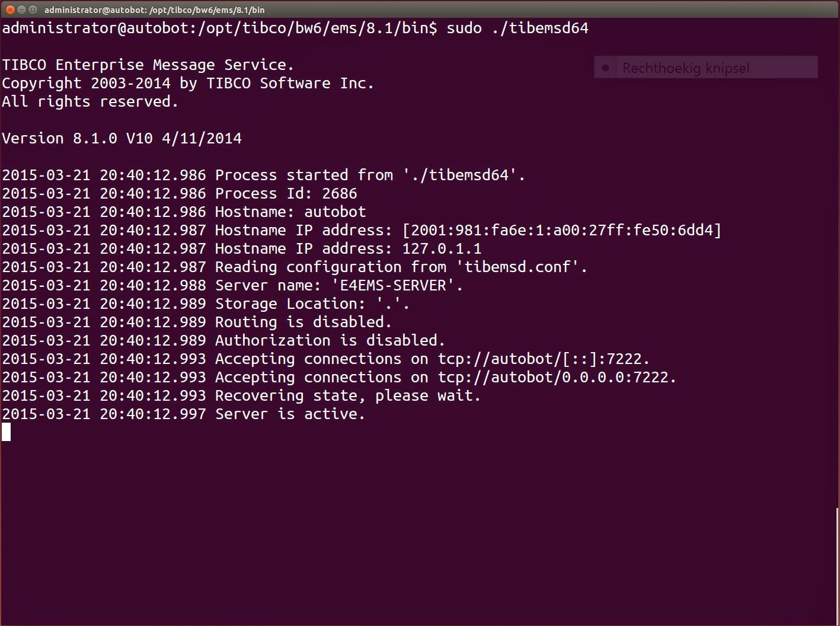The height and width of the screenshot is (626, 840).
Task: Click the 'sudo ./tibemsd64' command text
Action: (518, 28)
